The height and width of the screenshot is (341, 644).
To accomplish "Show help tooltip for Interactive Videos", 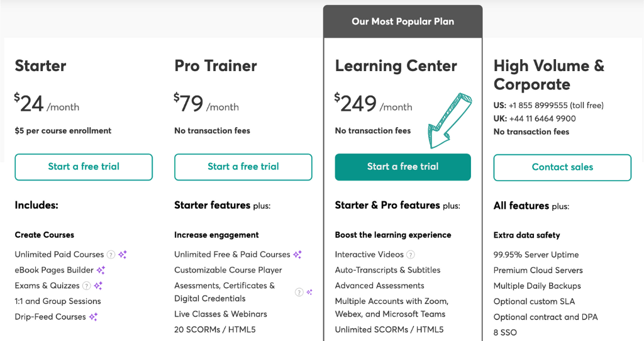I will [x=411, y=255].
